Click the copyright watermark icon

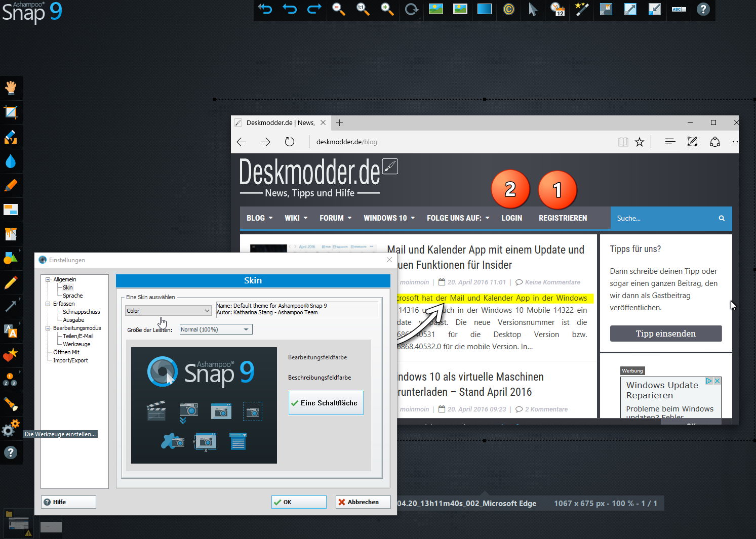pos(509,9)
